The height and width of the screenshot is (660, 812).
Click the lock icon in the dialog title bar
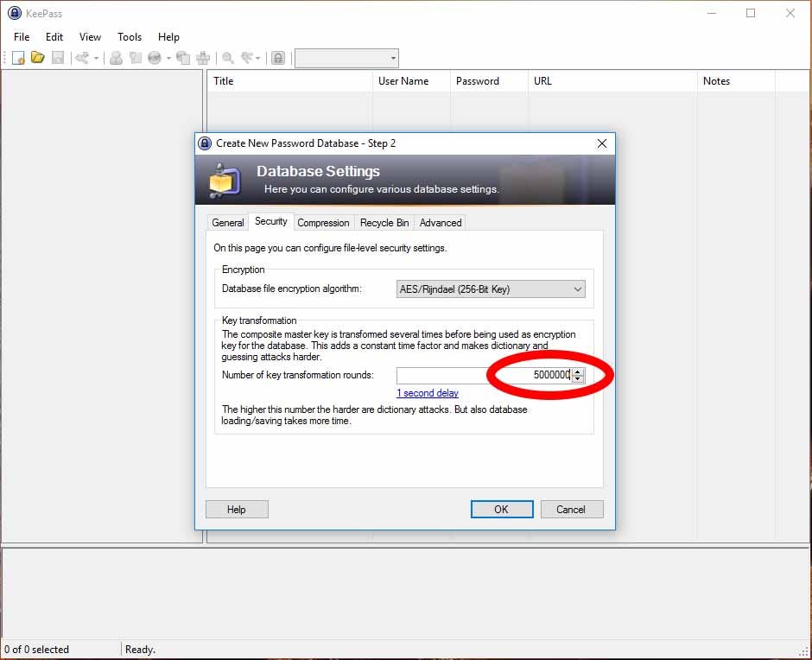[205, 143]
